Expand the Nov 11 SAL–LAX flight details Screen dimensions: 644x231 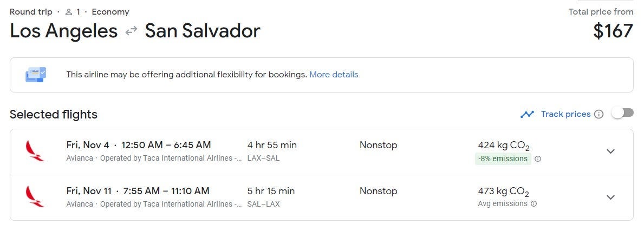[610, 197]
